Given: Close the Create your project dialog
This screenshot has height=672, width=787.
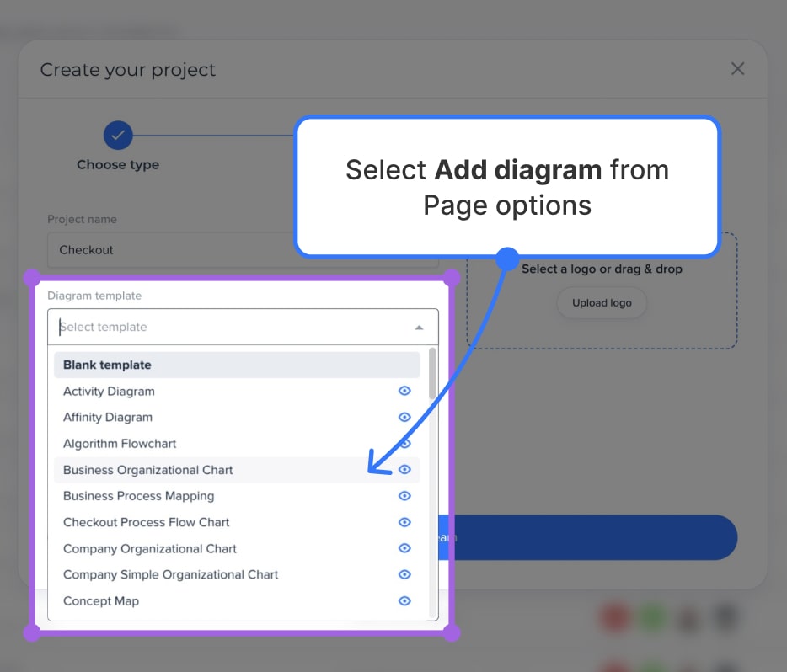Looking at the screenshot, I should pyautogui.click(x=737, y=69).
